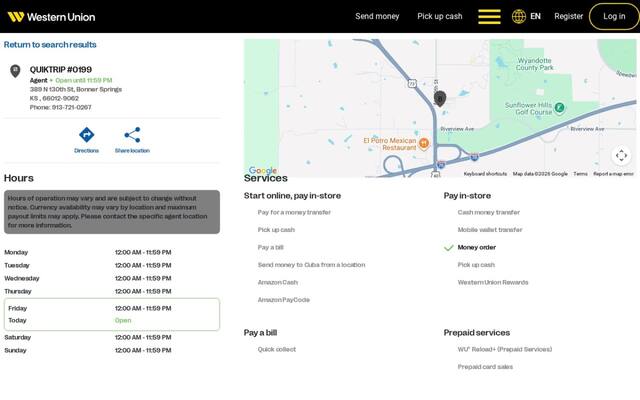Click 'Open until 11:59 PM' status
Viewport: 640px width, 400px height.
point(84,80)
